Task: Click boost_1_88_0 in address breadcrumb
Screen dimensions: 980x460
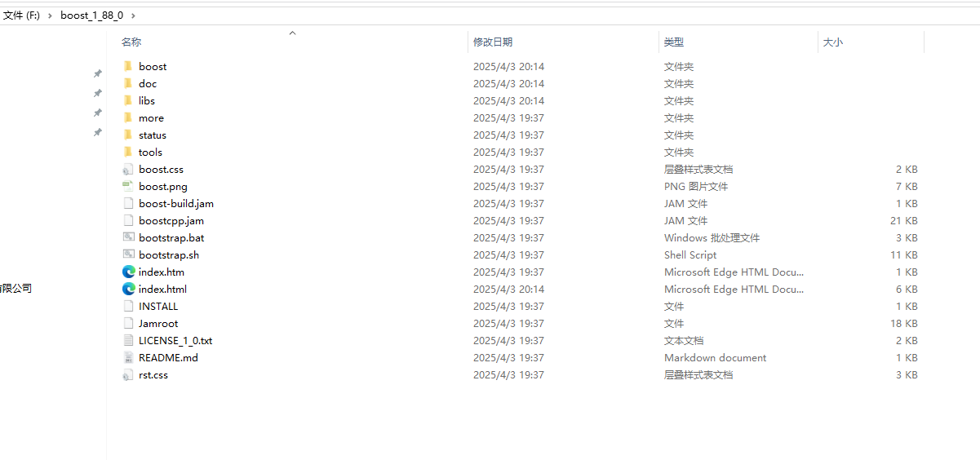Action: coord(91,15)
